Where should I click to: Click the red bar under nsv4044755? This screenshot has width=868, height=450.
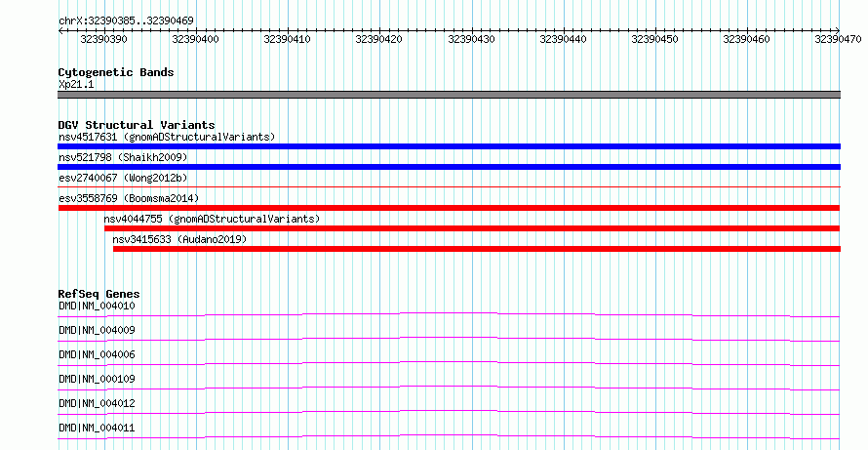472,228
